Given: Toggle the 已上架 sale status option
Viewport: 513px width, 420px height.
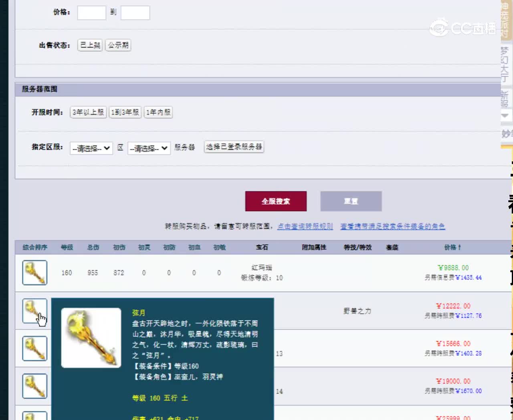Looking at the screenshot, I should pos(90,45).
